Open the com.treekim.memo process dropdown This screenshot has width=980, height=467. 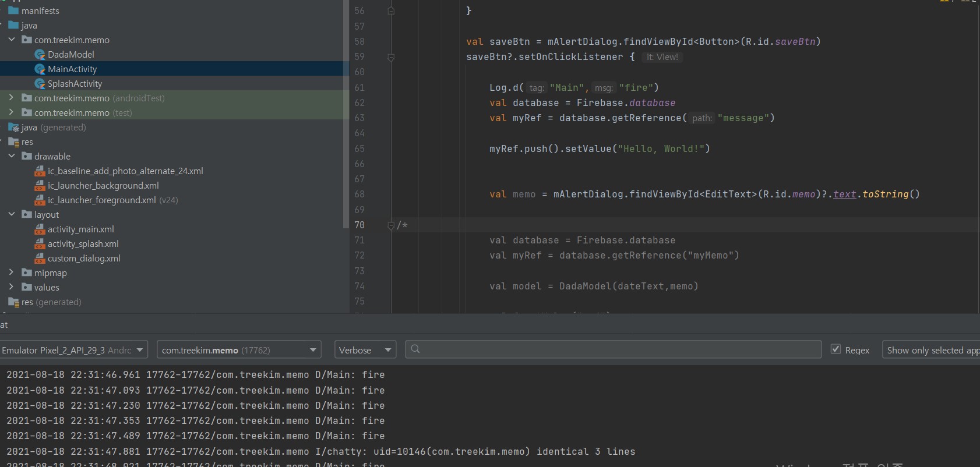(239, 350)
